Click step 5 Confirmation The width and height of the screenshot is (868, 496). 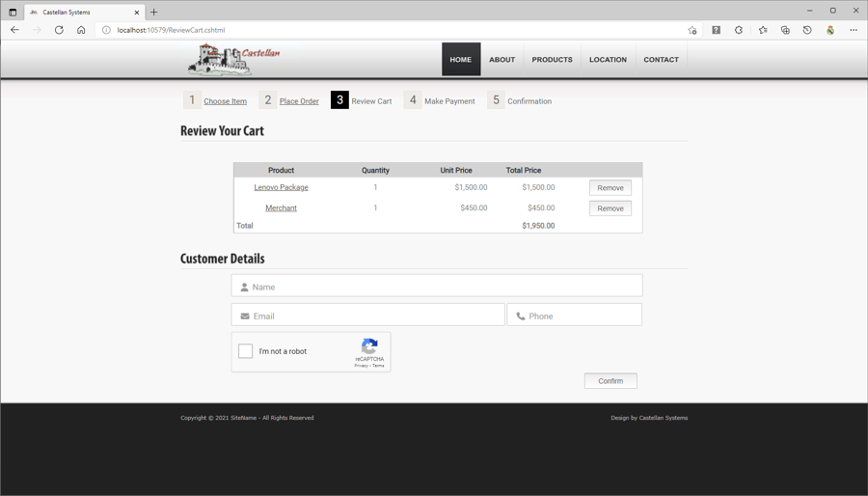coord(519,100)
